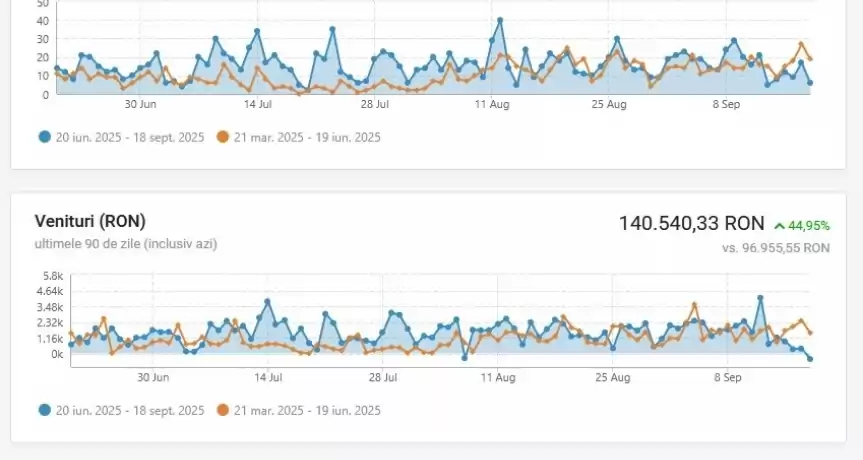Click blue legend dot in upper chart
Screen dimensions: 863x460
coord(45,137)
